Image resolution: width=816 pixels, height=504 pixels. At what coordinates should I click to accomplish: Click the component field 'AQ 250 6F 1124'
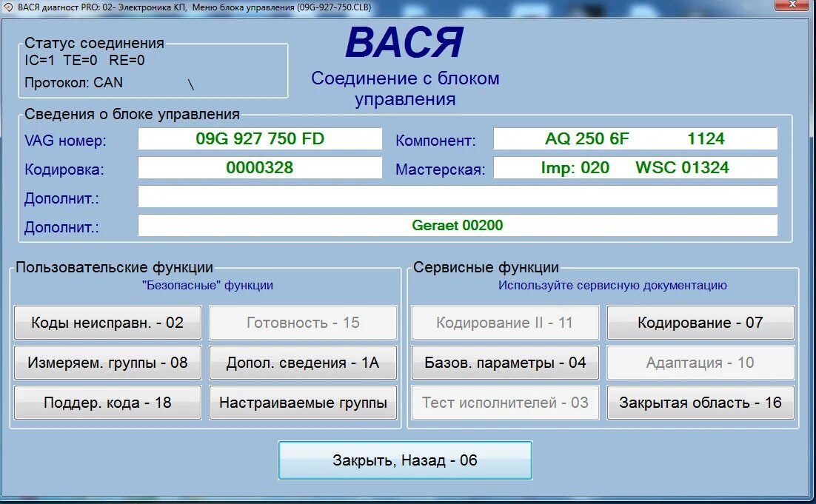(x=635, y=139)
